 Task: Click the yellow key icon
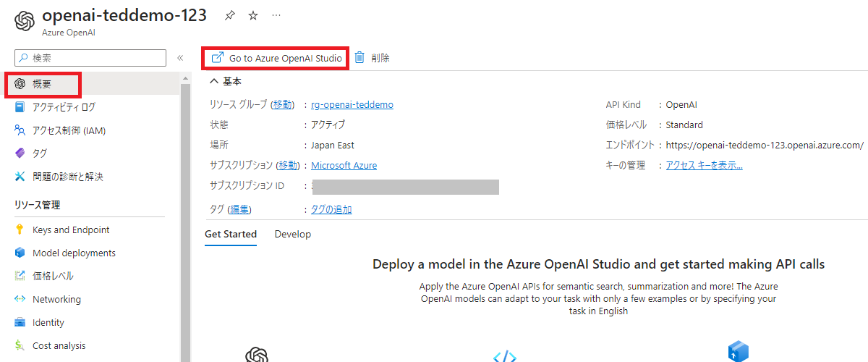point(20,230)
